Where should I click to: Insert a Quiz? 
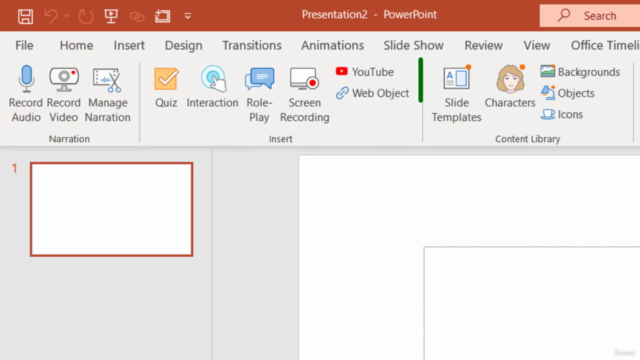(x=166, y=87)
